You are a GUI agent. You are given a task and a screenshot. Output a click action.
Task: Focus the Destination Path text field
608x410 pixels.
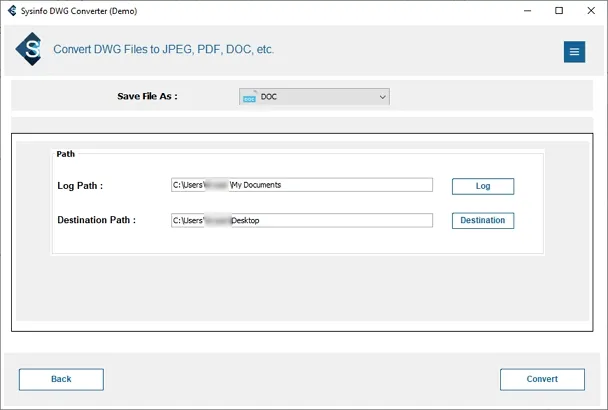click(x=302, y=220)
